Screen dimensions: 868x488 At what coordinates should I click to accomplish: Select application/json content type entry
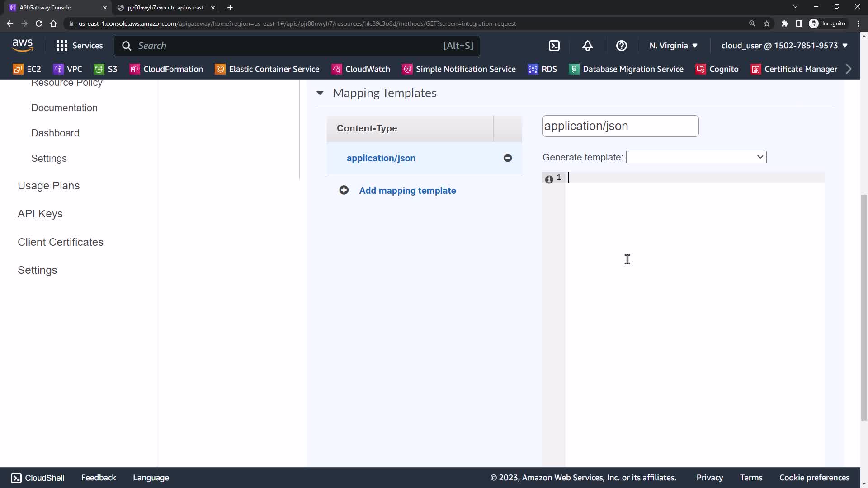[x=381, y=158]
